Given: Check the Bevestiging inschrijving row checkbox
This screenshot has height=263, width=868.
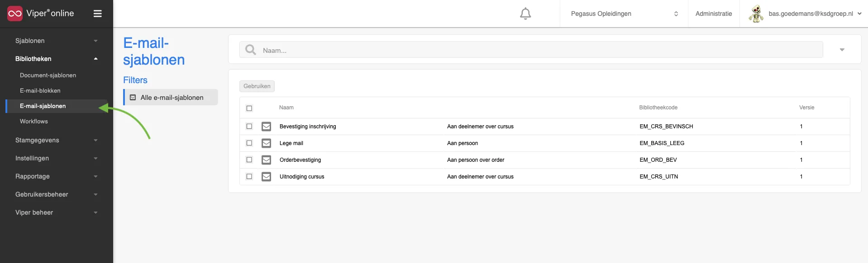Looking at the screenshot, I should point(249,126).
